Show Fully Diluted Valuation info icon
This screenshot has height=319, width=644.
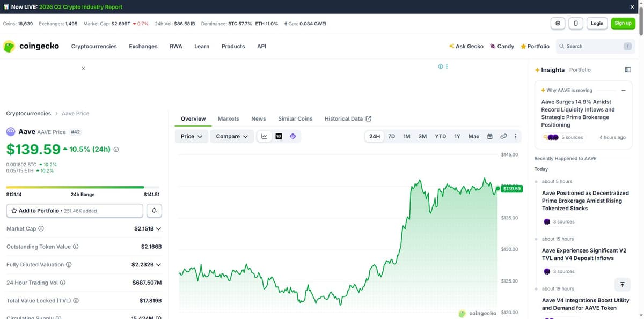tap(69, 265)
